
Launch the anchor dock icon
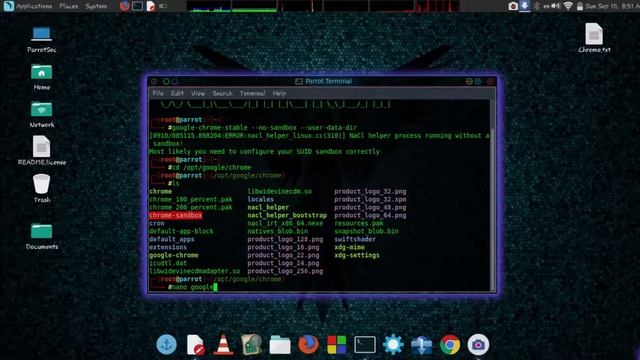click(167, 344)
